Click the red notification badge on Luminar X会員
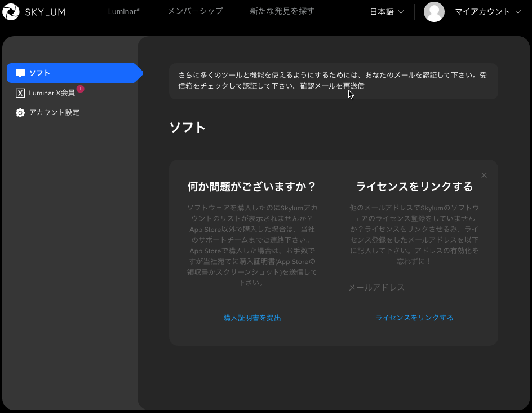This screenshot has height=413, width=532. (80, 89)
